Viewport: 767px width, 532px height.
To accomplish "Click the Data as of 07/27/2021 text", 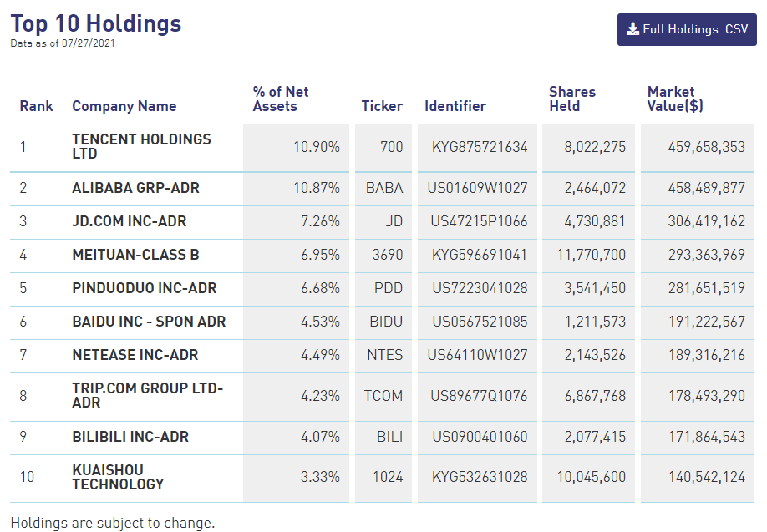I will (x=63, y=43).
